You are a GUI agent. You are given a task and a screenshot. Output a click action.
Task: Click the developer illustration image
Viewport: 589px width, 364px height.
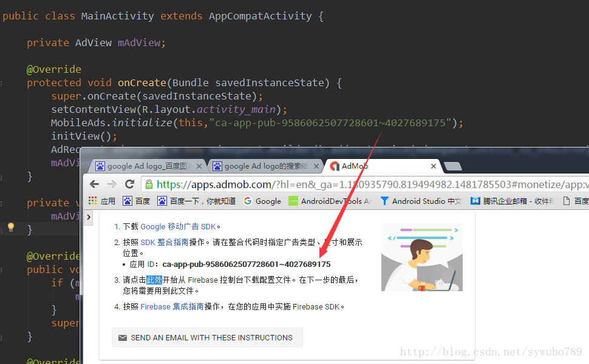tap(422, 257)
